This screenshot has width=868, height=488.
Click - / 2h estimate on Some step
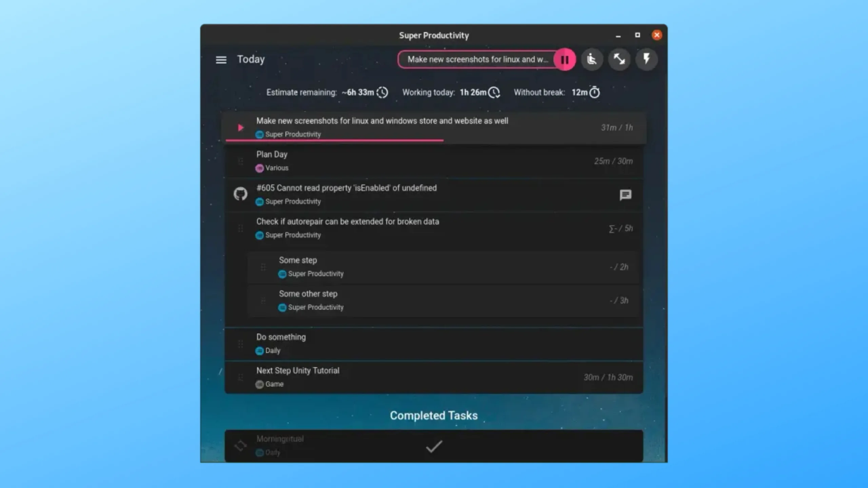click(x=619, y=267)
